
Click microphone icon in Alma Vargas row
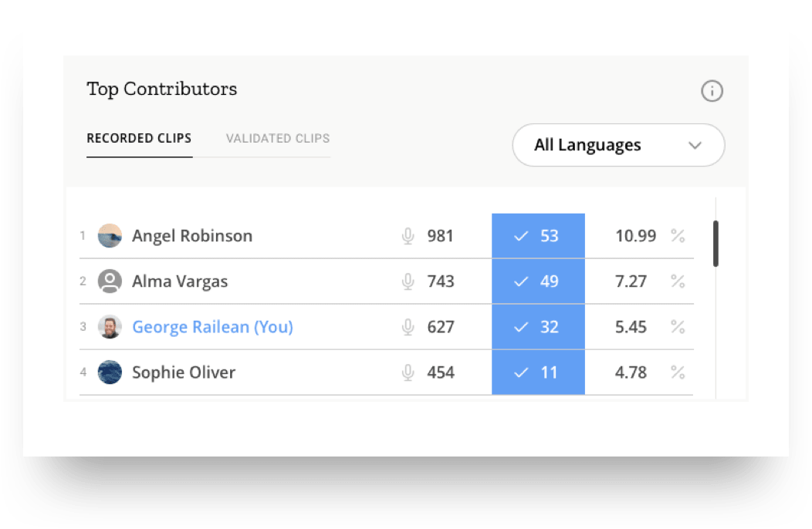coord(408,281)
